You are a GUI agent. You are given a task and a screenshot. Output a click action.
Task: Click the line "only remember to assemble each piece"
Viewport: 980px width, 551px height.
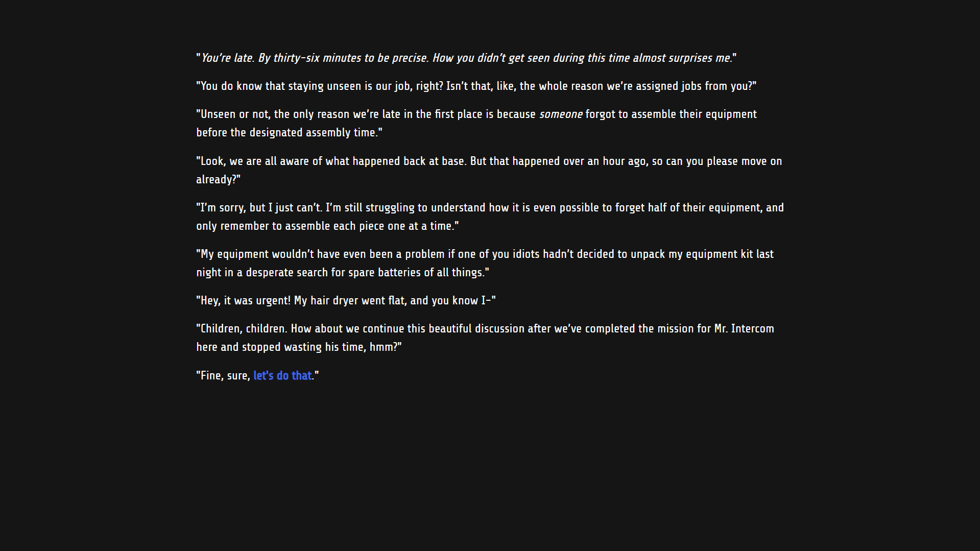(327, 226)
